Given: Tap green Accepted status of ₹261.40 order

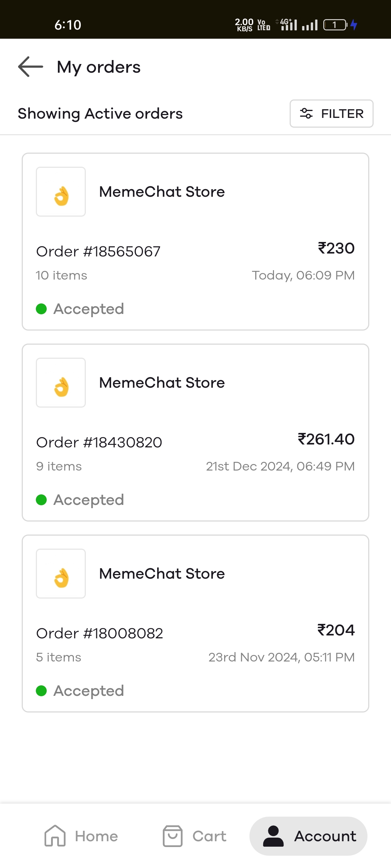Looking at the screenshot, I should click(x=80, y=500).
